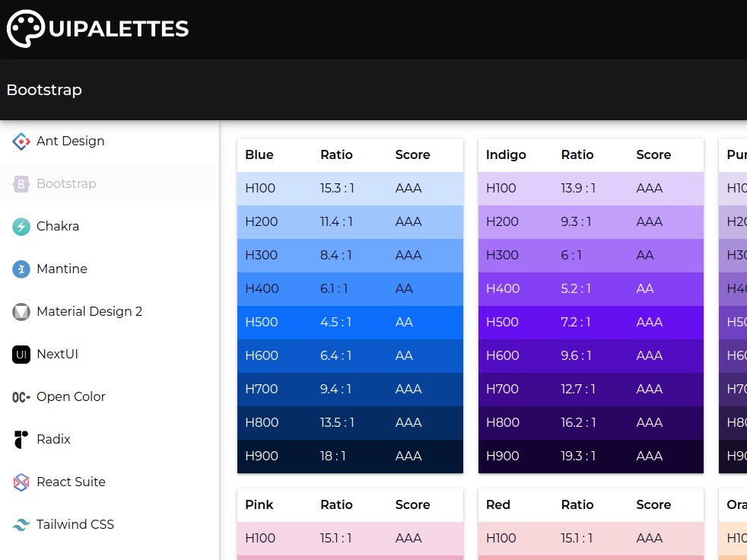Pick the Indigo H400 swatch row
This screenshot has height=560, width=747.
(x=591, y=289)
